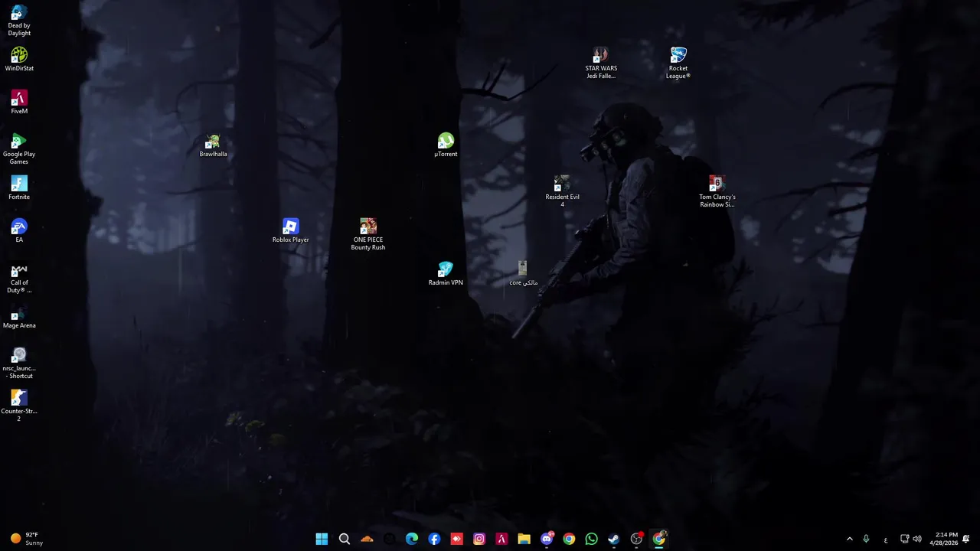Screen dimensions: 980x551
Task: Open the Dead by Daylight desktop shortcut
Action: (19, 21)
